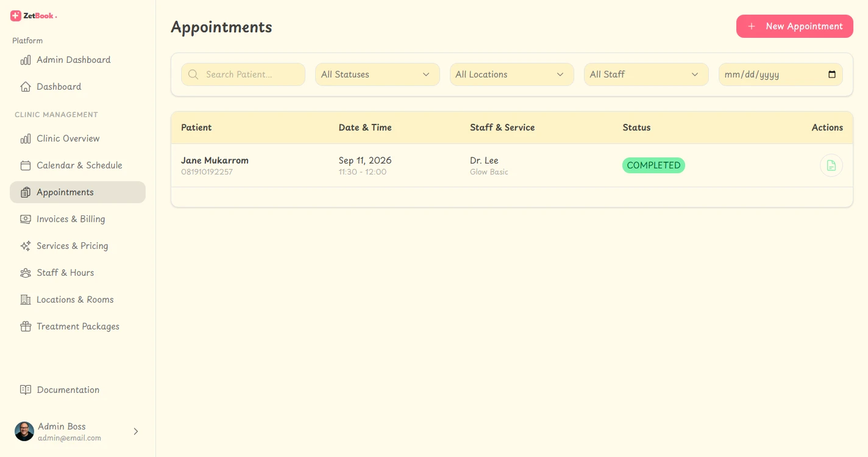Screen dimensions: 868x457
Task: Click the Clinic Overview bar chart icon
Action: pos(26,139)
